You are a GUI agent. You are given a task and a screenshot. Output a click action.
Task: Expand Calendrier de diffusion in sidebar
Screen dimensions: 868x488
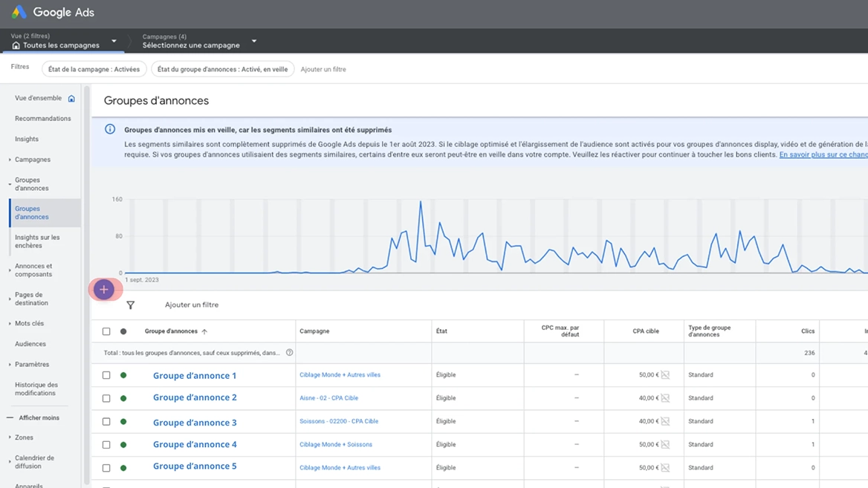tap(10, 461)
